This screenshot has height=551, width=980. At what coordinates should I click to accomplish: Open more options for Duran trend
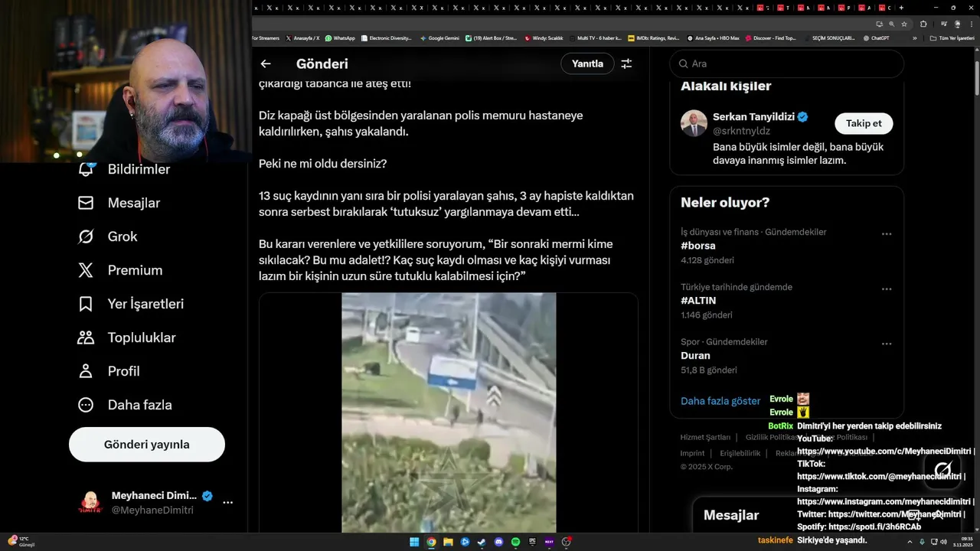[x=887, y=344]
